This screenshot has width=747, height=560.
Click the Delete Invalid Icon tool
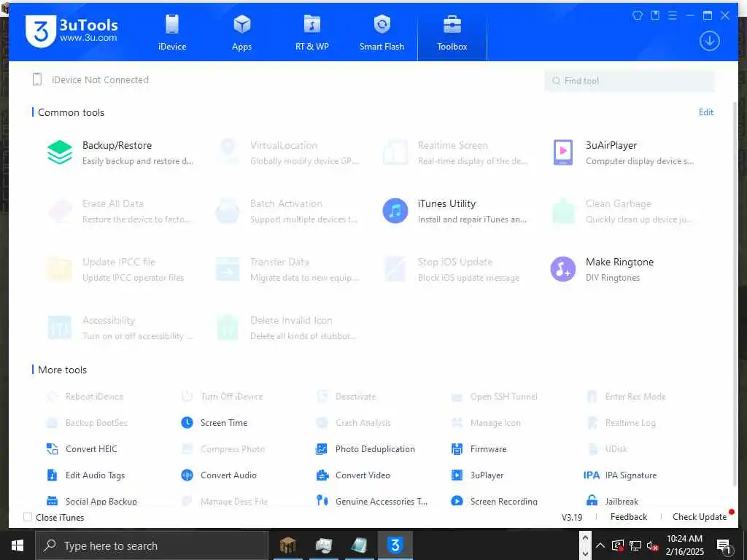[228, 327]
